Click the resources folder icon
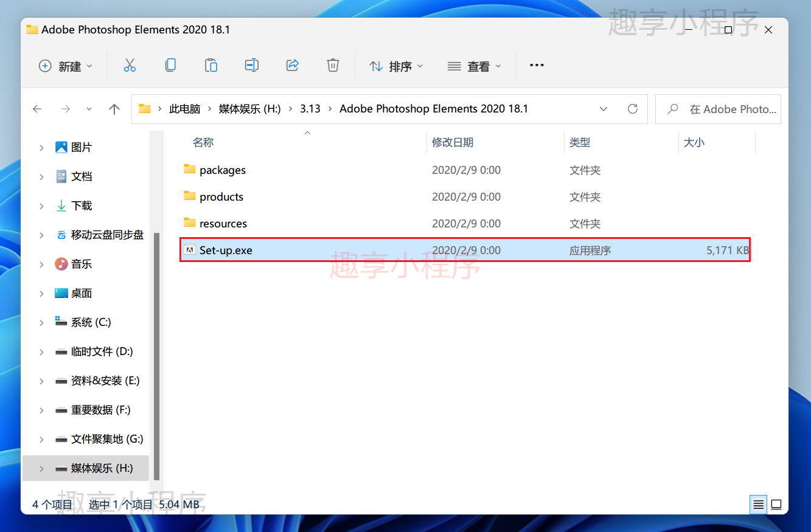This screenshot has width=811, height=532. 189,223
